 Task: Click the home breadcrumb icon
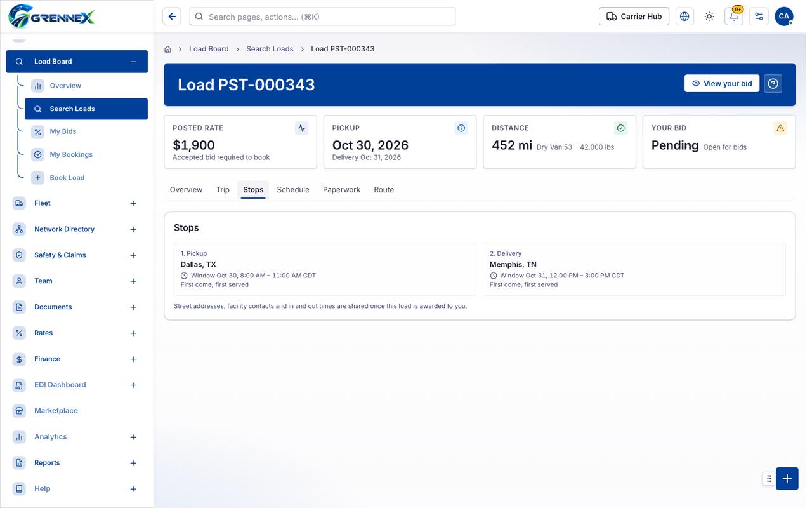pos(168,49)
